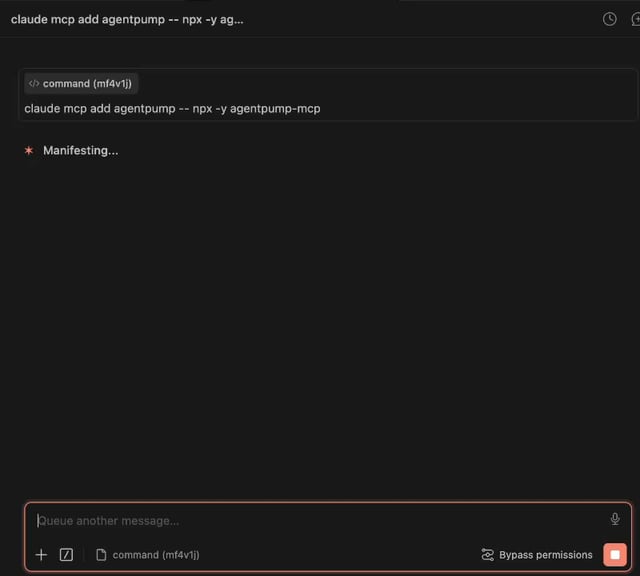Open slash commands icon

click(66, 554)
